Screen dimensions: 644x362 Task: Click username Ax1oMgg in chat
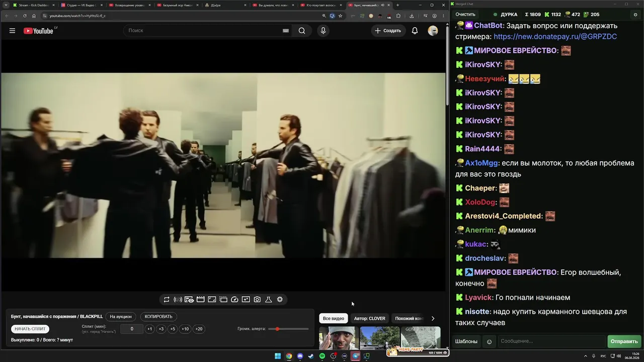pyautogui.click(x=481, y=163)
